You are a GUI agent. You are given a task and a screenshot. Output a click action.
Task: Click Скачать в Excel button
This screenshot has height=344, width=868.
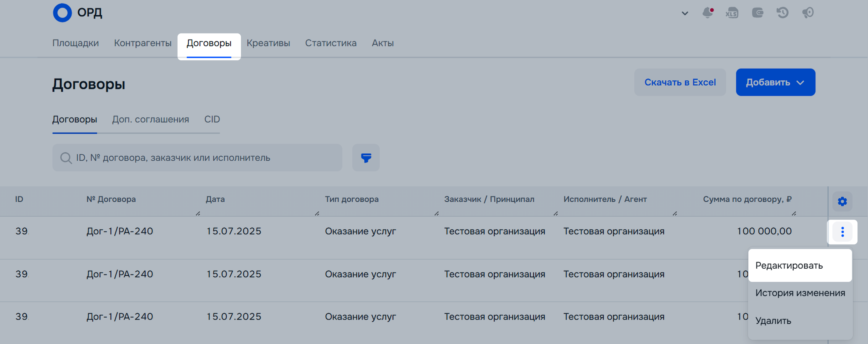pos(680,82)
